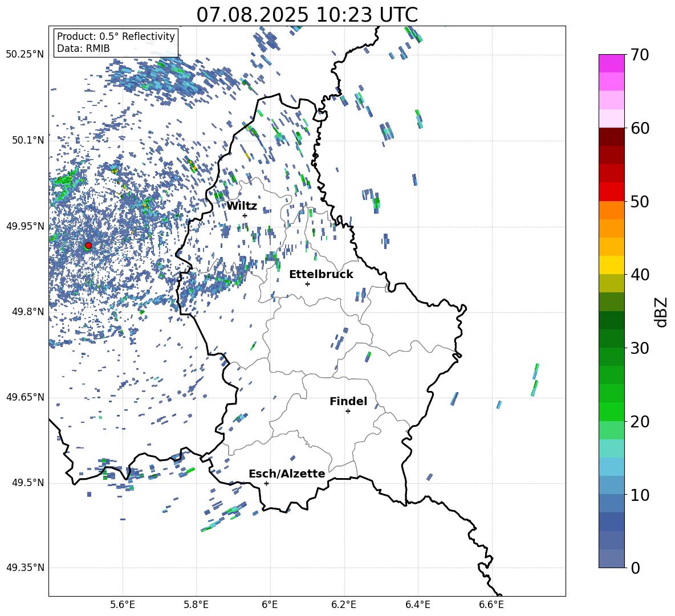Click the 5.8°E longitude label
Screen dimensions: 675x616
click(196, 605)
